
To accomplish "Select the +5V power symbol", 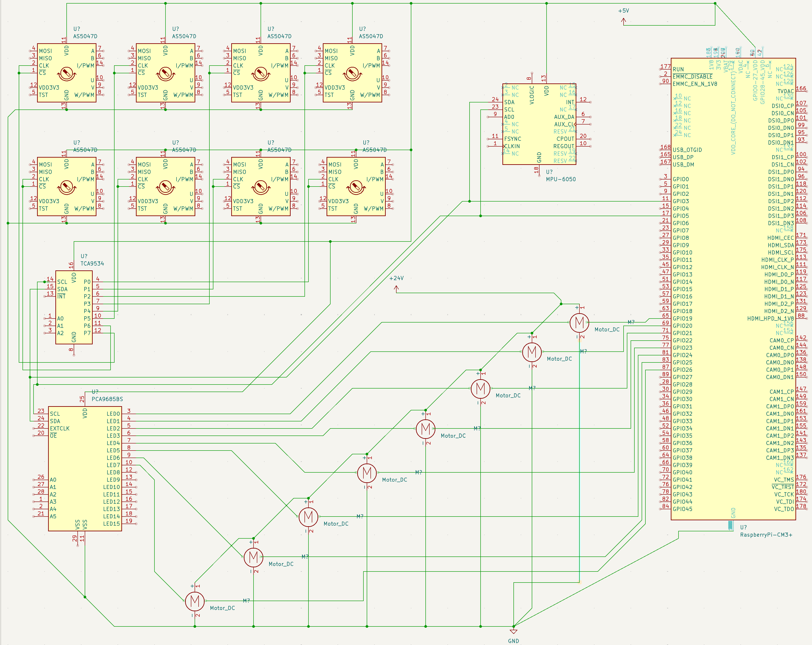I will point(624,21).
